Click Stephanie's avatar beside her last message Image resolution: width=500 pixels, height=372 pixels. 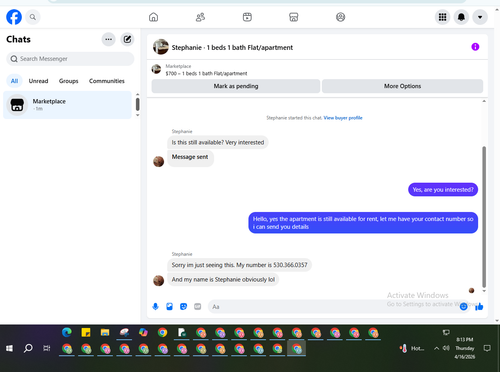click(158, 280)
